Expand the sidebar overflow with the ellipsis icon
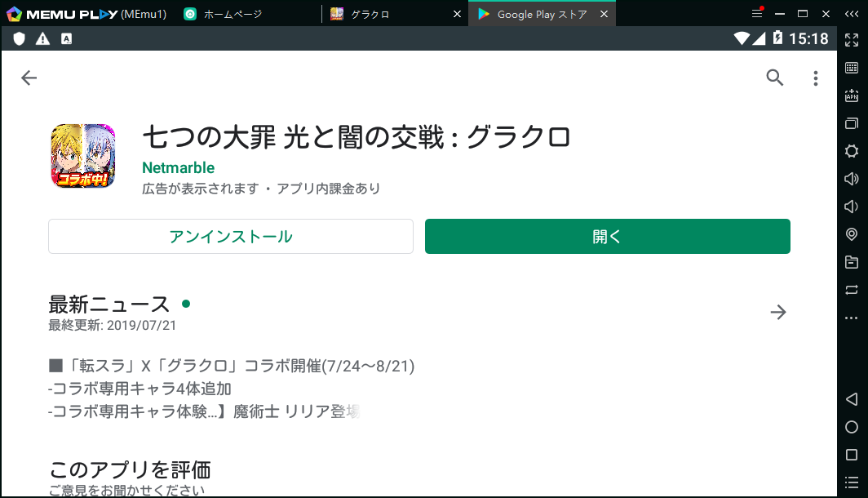 point(852,318)
